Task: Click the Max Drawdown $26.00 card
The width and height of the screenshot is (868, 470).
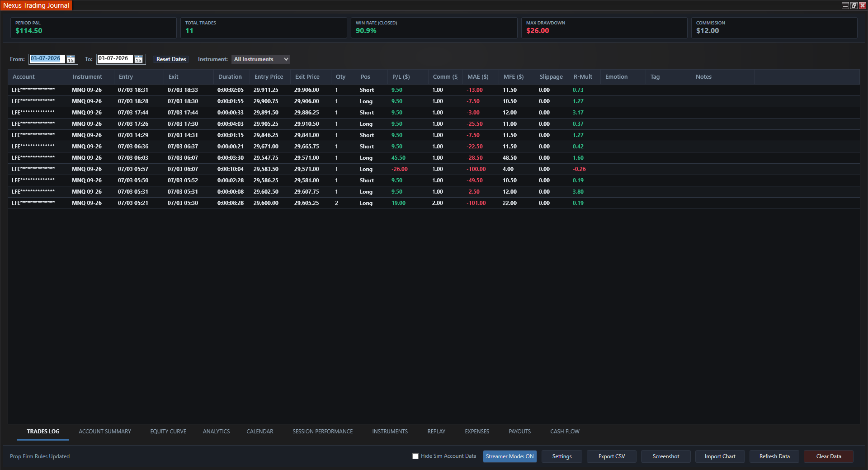Action: tap(604, 28)
